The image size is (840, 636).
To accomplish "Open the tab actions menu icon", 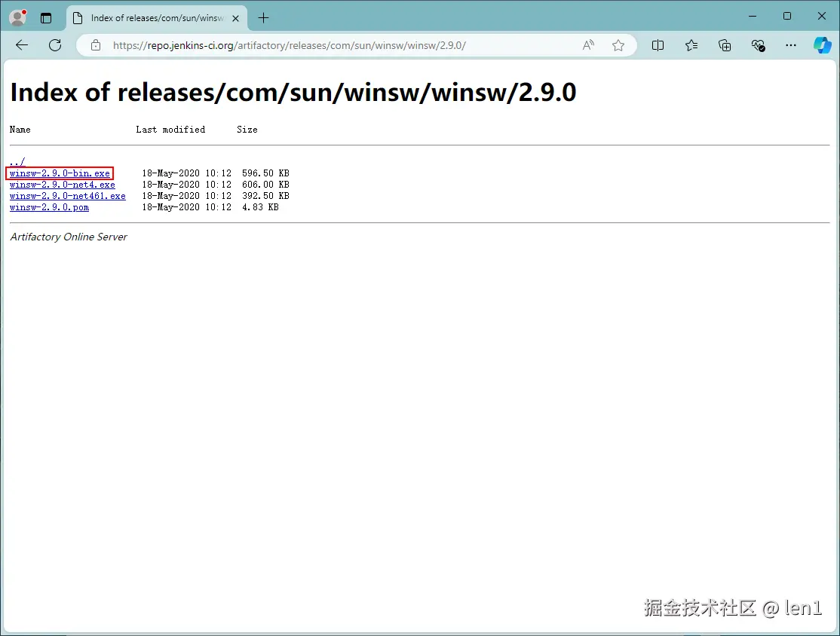I will coord(46,18).
